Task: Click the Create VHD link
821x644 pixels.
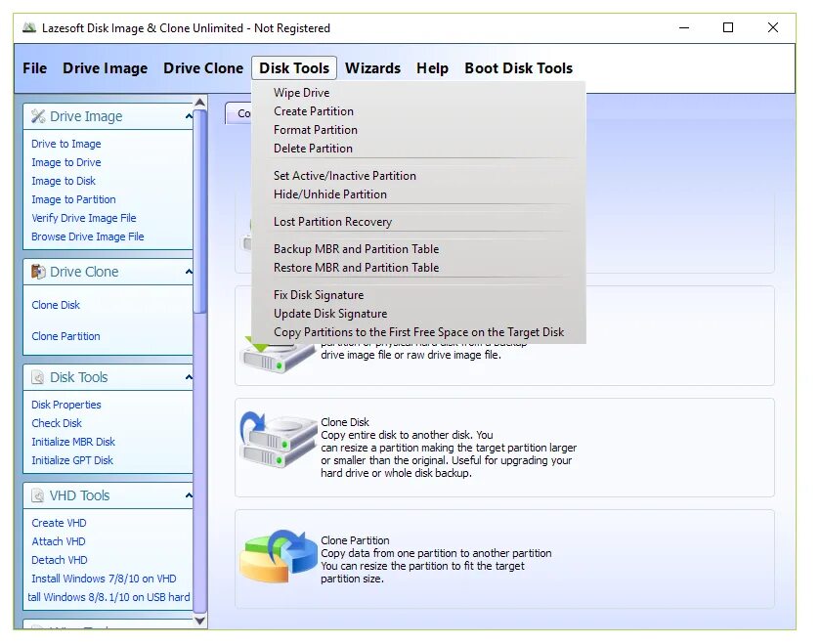Action: point(59,523)
